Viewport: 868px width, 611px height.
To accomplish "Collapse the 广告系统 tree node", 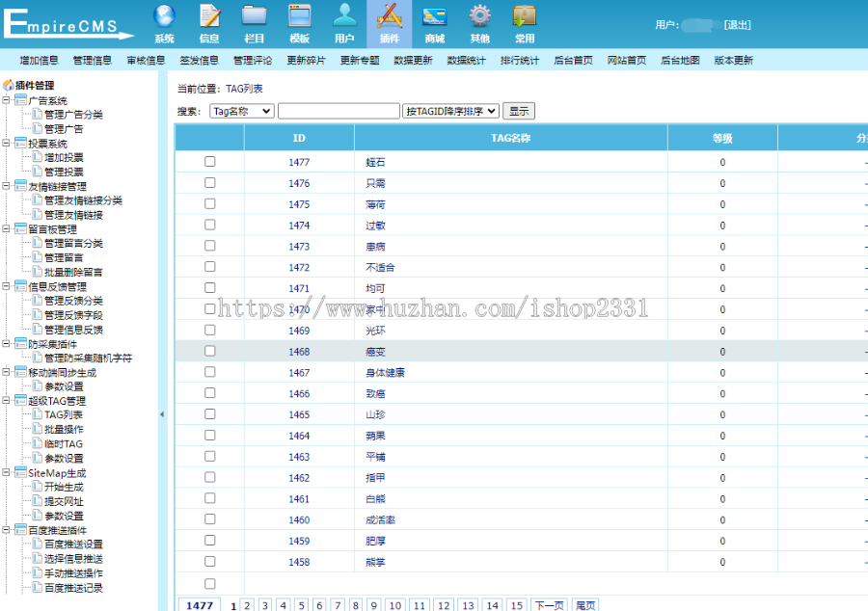I will coord(6,100).
